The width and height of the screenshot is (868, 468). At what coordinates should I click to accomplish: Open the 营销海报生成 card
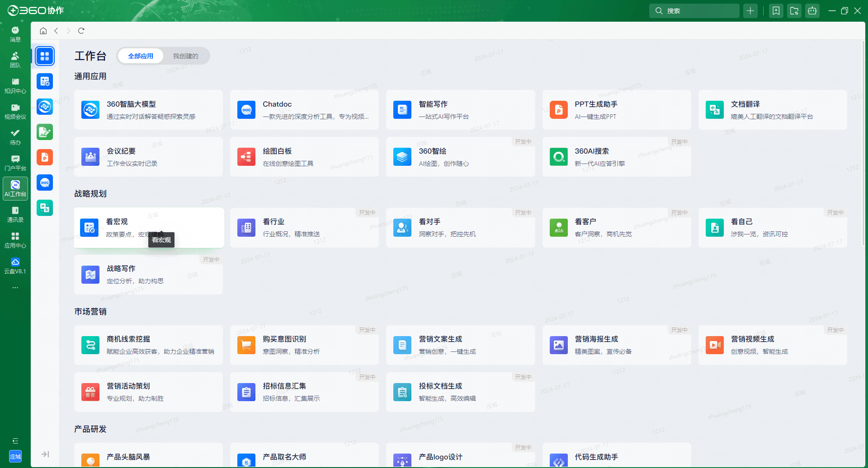(x=617, y=345)
